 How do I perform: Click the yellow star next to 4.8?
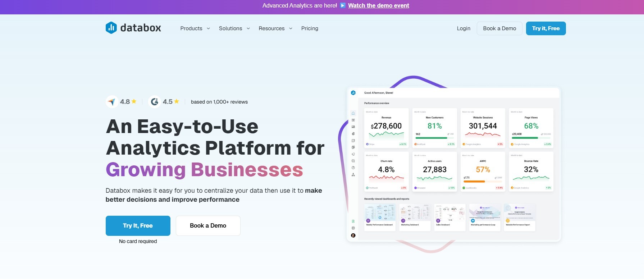[x=134, y=101]
